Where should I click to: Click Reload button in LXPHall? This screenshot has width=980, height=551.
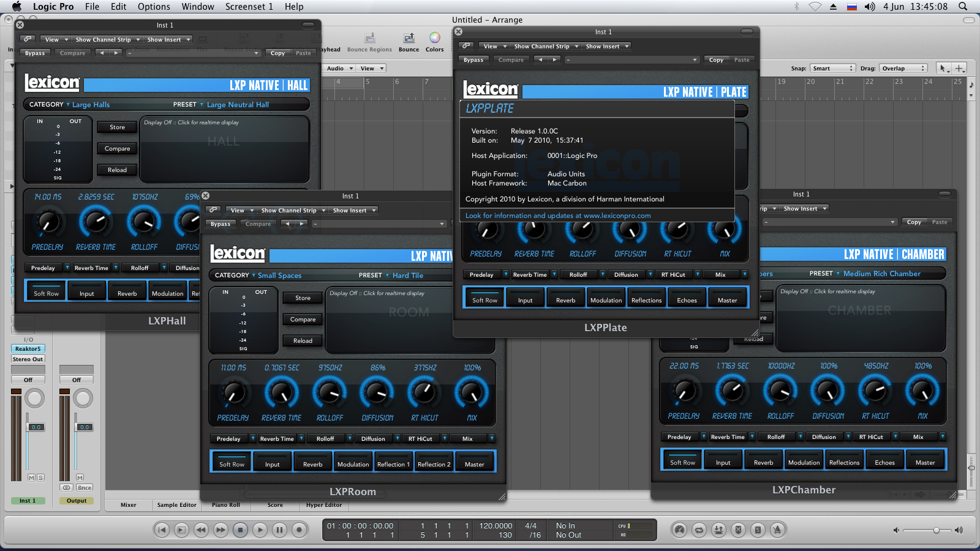tap(117, 170)
